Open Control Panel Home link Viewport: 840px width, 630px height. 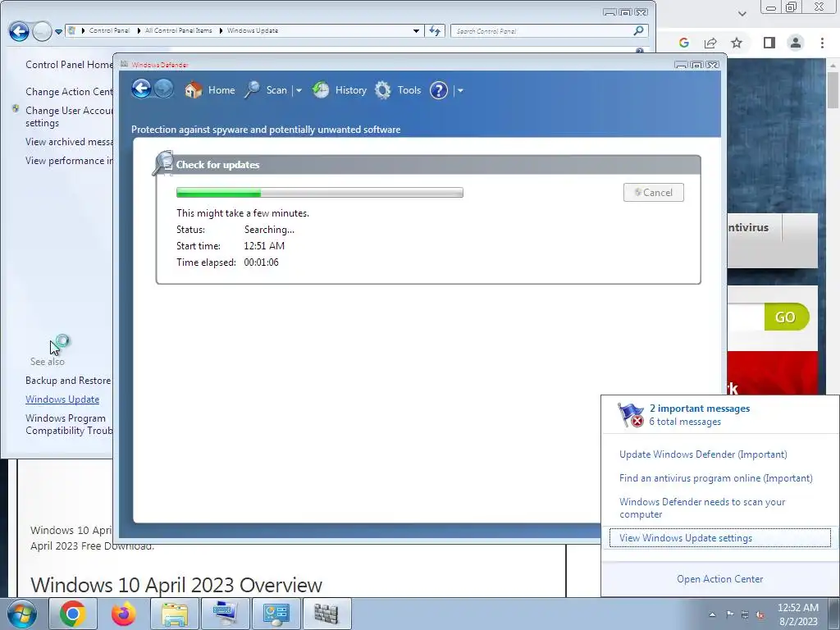69,65
